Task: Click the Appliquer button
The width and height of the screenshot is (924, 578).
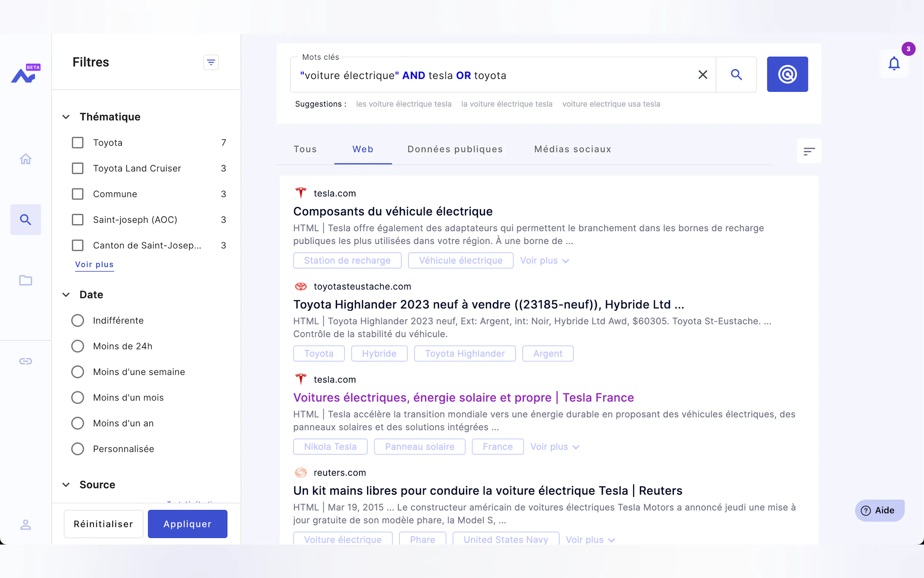Action: pos(187,524)
